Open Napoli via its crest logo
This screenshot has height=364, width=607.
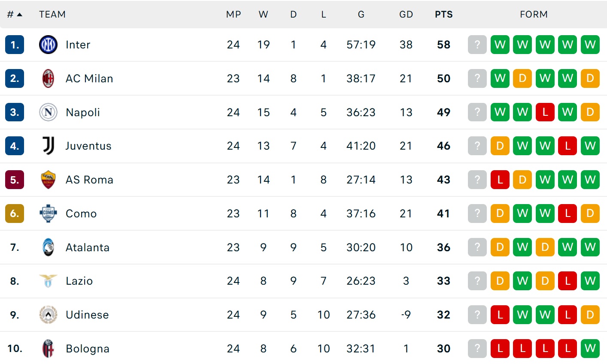tap(48, 112)
